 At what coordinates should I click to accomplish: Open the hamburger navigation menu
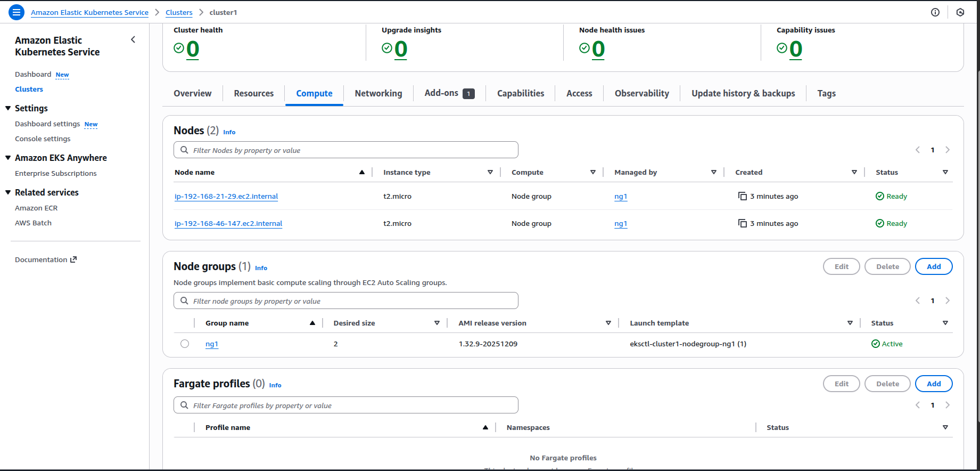(x=17, y=12)
